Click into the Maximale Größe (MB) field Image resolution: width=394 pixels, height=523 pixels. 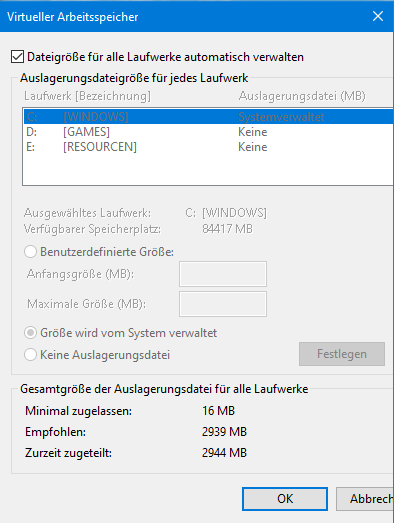(223, 304)
